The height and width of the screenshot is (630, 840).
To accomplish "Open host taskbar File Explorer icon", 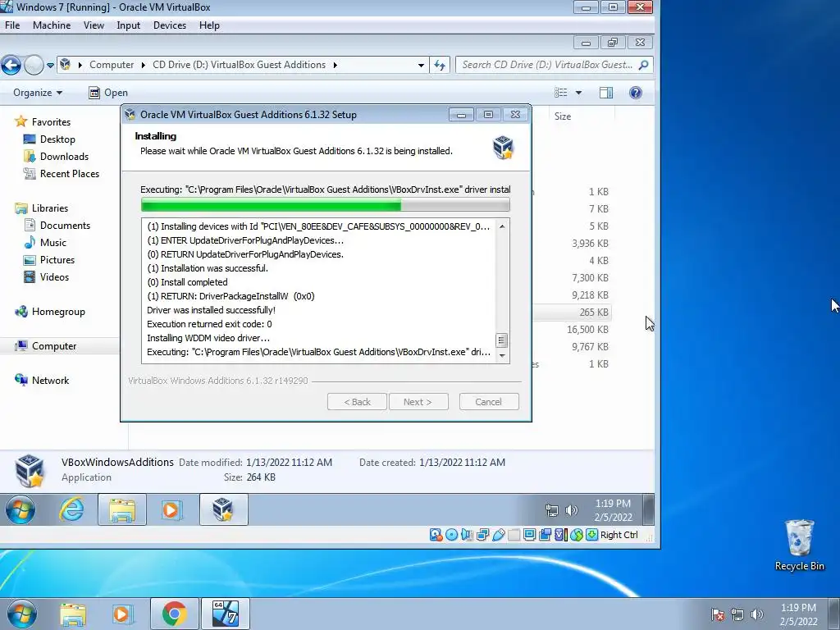I will (x=73, y=614).
